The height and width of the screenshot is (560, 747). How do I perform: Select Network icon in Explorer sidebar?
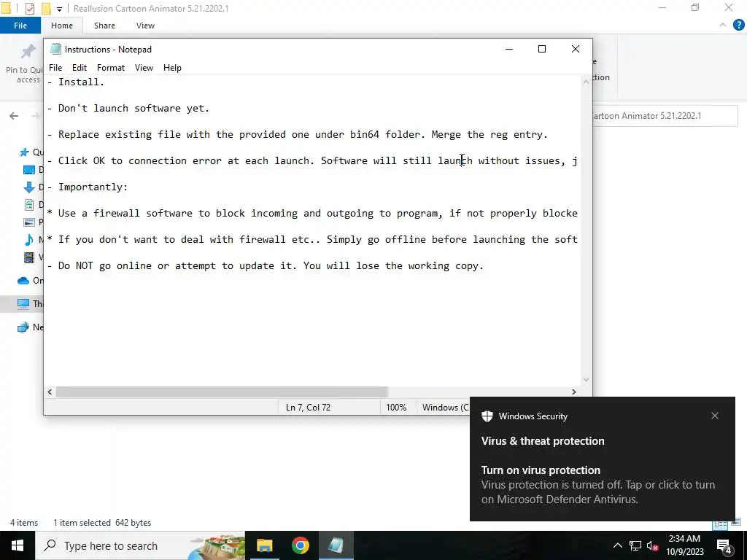pyautogui.click(x=23, y=327)
